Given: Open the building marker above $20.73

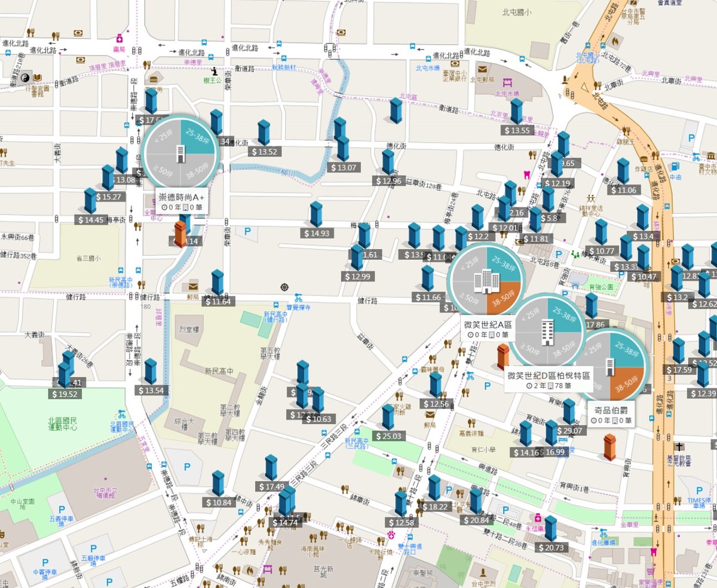Looking at the screenshot, I should tap(550, 529).
